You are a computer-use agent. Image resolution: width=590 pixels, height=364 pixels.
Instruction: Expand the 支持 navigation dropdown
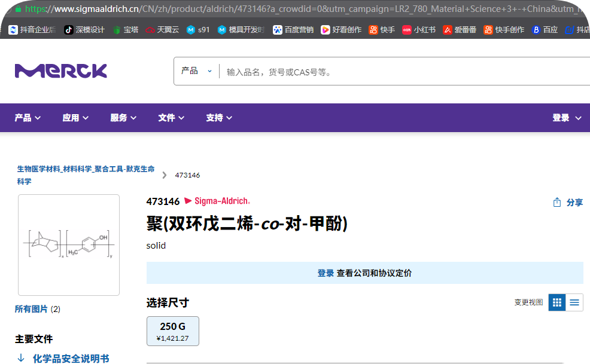(x=219, y=118)
